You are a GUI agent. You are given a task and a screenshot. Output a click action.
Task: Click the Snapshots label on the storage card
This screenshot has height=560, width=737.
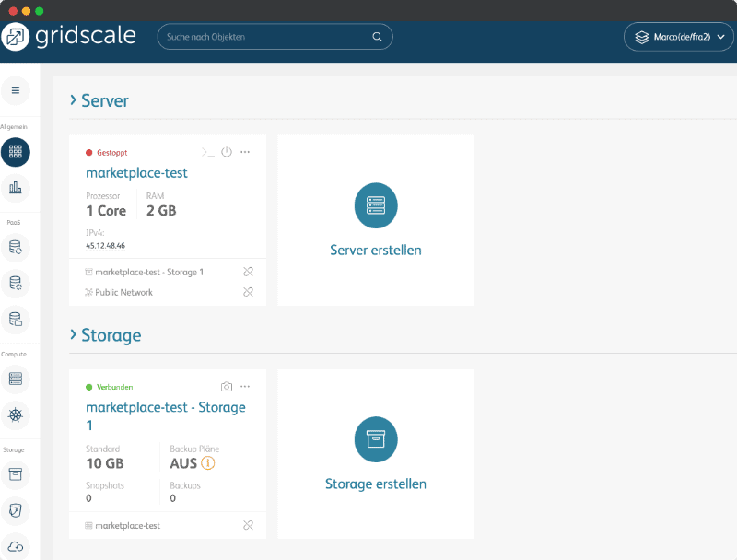pos(105,485)
